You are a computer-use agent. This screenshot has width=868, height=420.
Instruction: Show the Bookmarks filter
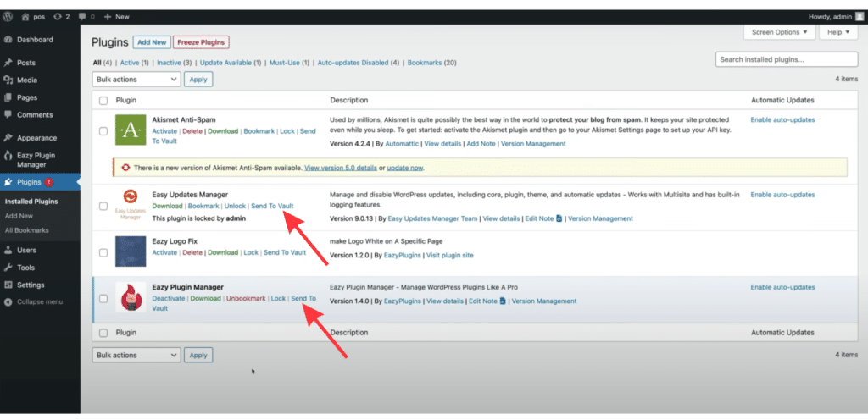(425, 63)
